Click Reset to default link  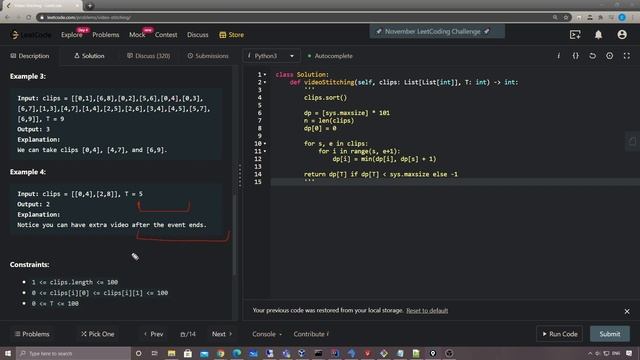[x=427, y=311]
